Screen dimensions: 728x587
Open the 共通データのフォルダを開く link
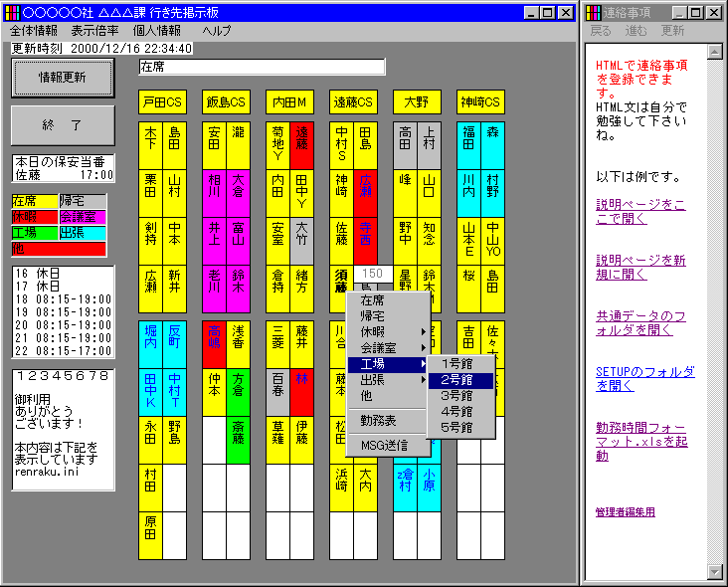[x=640, y=323]
